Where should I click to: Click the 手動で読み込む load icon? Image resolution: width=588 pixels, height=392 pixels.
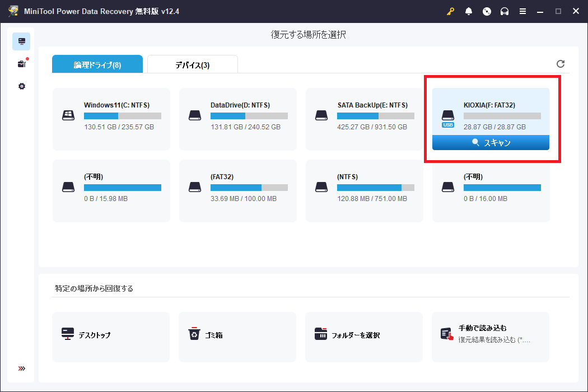click(x=447, y=334)
